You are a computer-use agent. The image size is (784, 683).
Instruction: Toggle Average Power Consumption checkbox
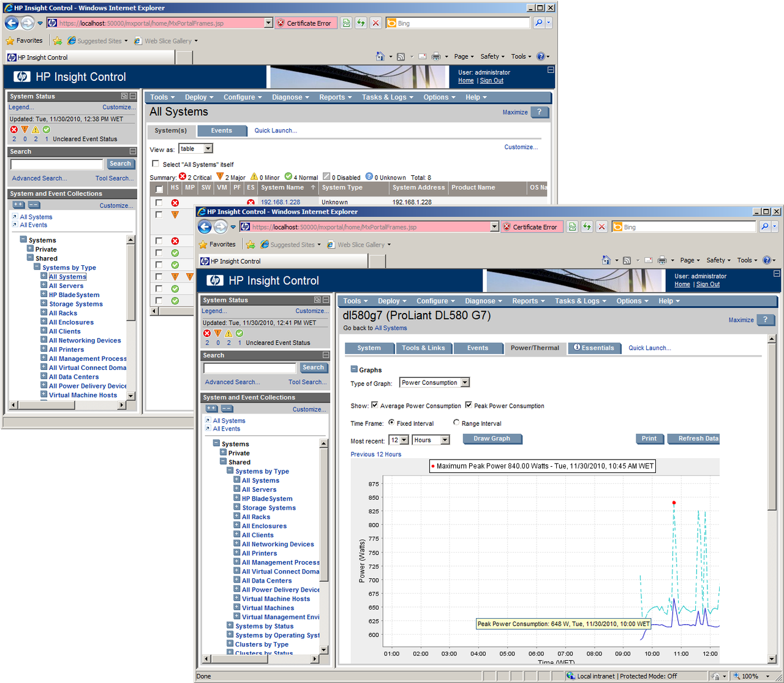pos(375,405)
